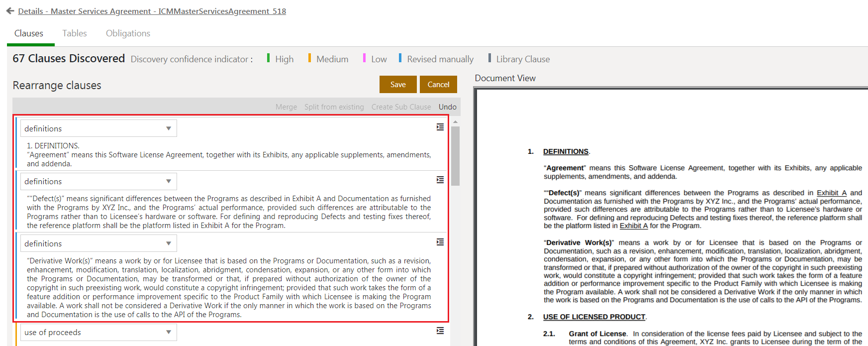Expand the use of proceeds dropdown
This screenshot has height=346, width=868.
point(169,332)
